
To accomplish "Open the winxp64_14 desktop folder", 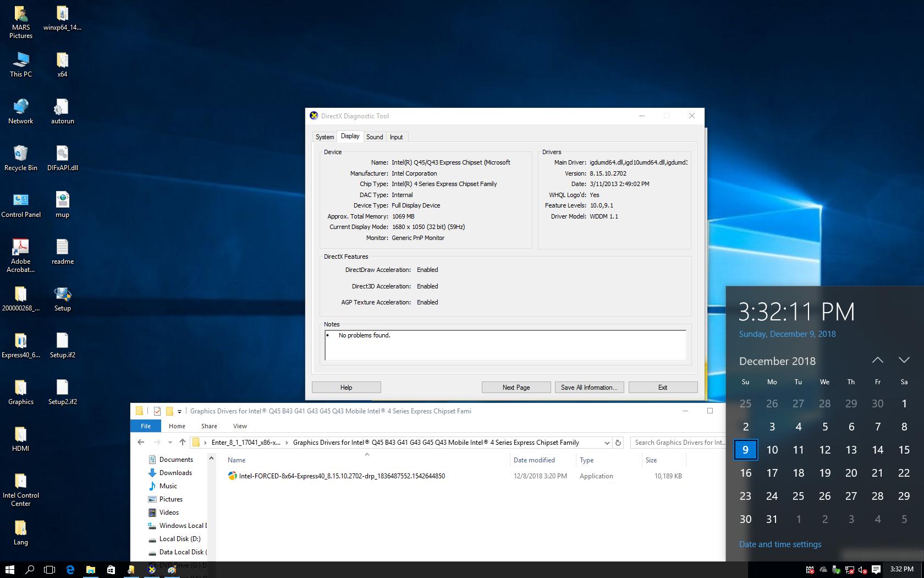I will (x=62, y=18).
